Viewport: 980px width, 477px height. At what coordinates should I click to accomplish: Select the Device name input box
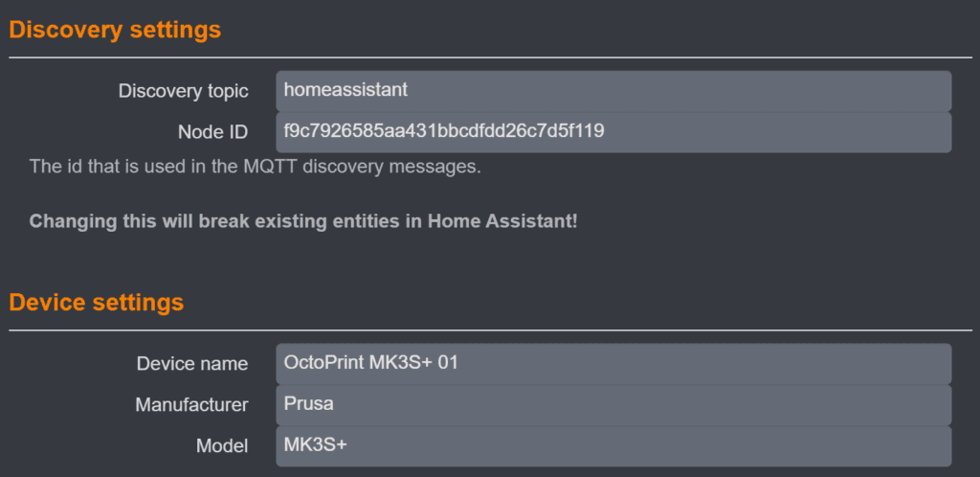(613, 364)
